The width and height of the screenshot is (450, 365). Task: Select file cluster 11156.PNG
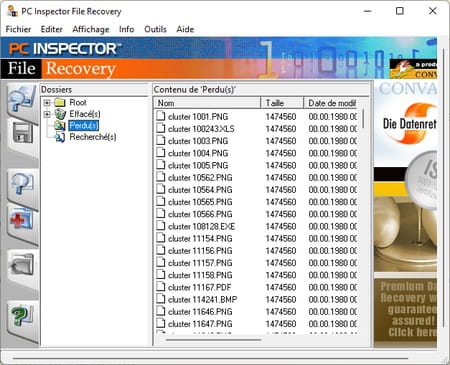pos(200,251)
